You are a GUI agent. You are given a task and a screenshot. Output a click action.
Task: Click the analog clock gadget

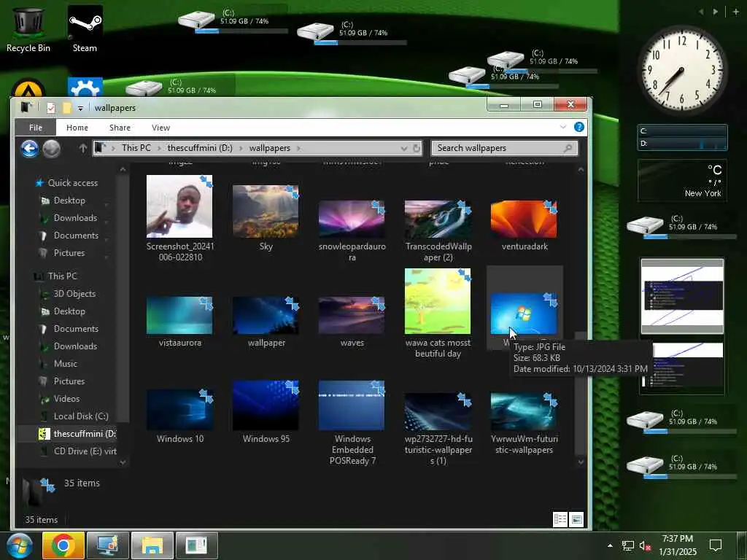pos(682,71)
